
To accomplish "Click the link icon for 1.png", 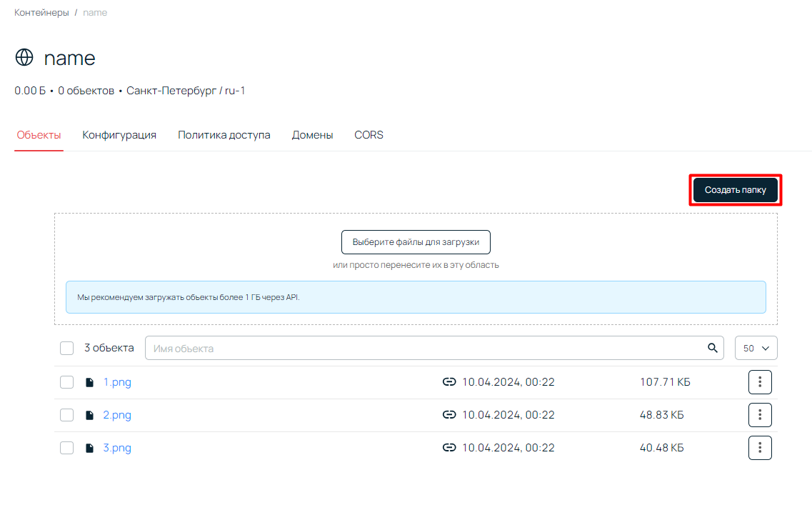I will [x=448, y=382].
